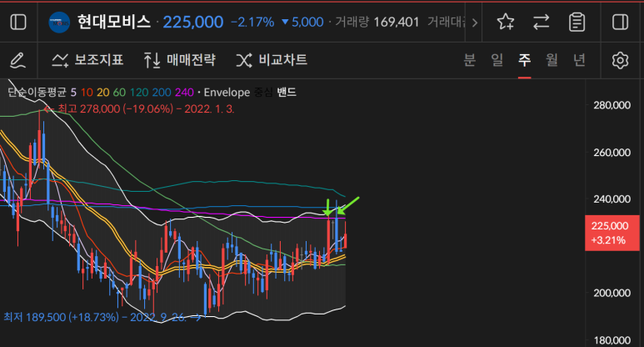Click the 225,000 price in header

pyautogui.click(x=193, y=23)
